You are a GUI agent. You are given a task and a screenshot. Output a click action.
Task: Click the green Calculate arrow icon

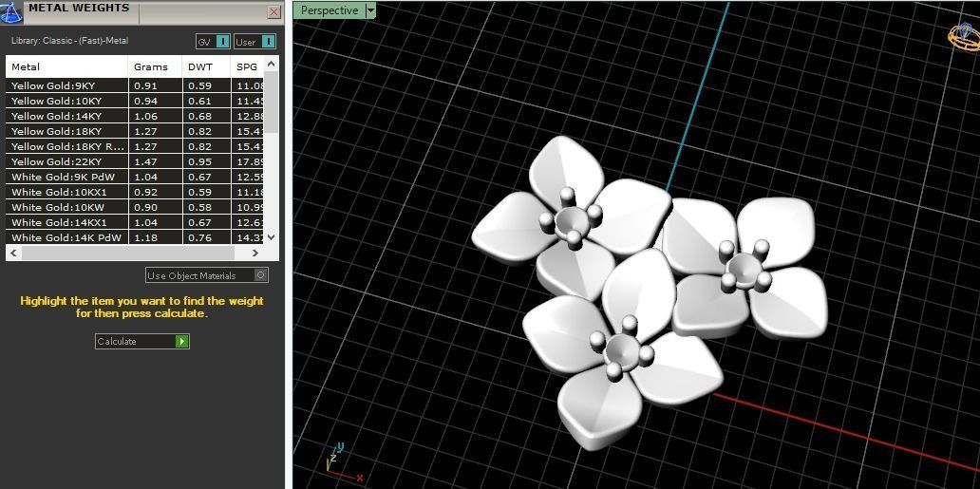182,342
